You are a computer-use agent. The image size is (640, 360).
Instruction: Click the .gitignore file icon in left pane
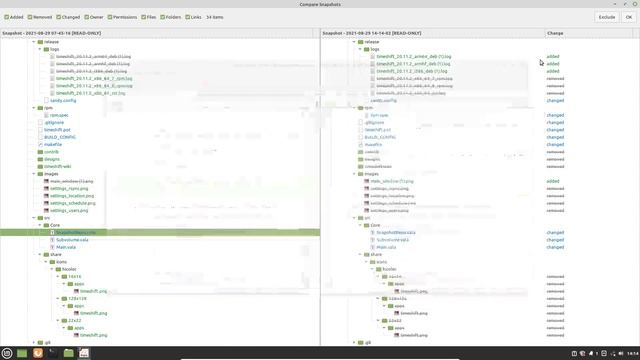coord(40,122)
